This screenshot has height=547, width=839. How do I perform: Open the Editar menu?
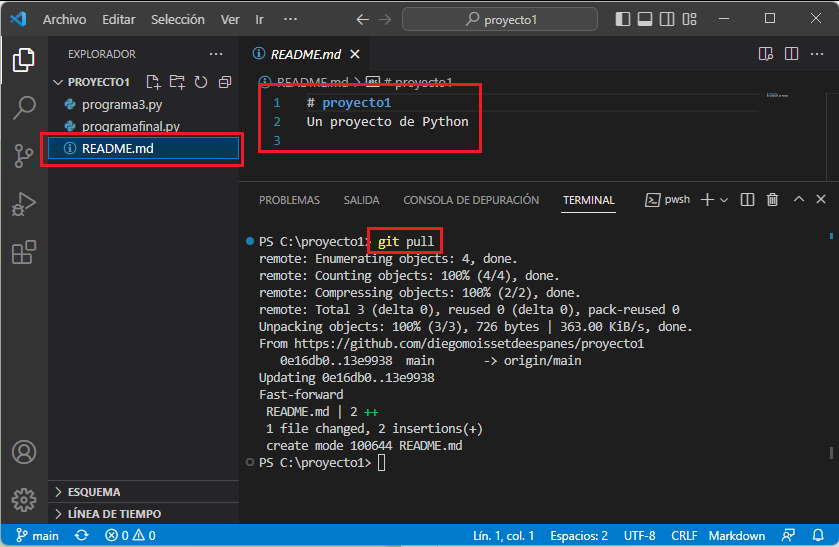[x=119, y=19]
